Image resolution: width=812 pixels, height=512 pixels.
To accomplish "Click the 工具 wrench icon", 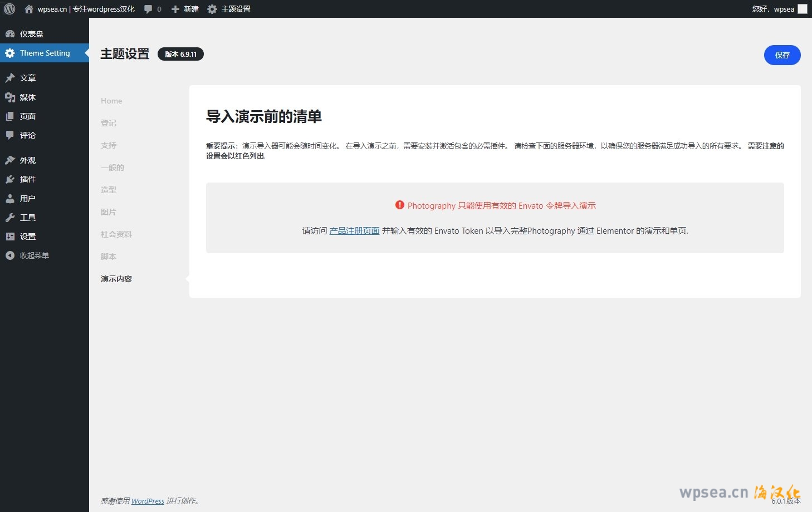I will point(10,218).
